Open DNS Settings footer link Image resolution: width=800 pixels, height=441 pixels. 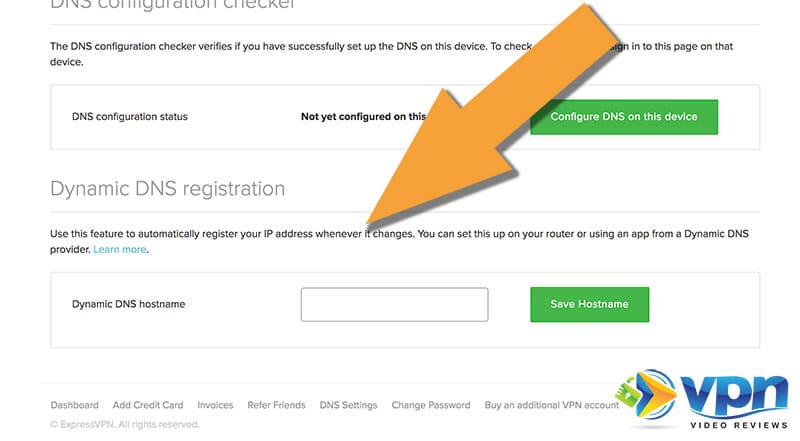coord(348,405)
